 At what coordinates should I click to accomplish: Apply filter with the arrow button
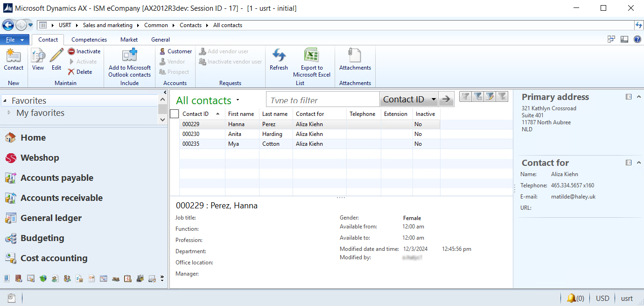tap(446, 99)
